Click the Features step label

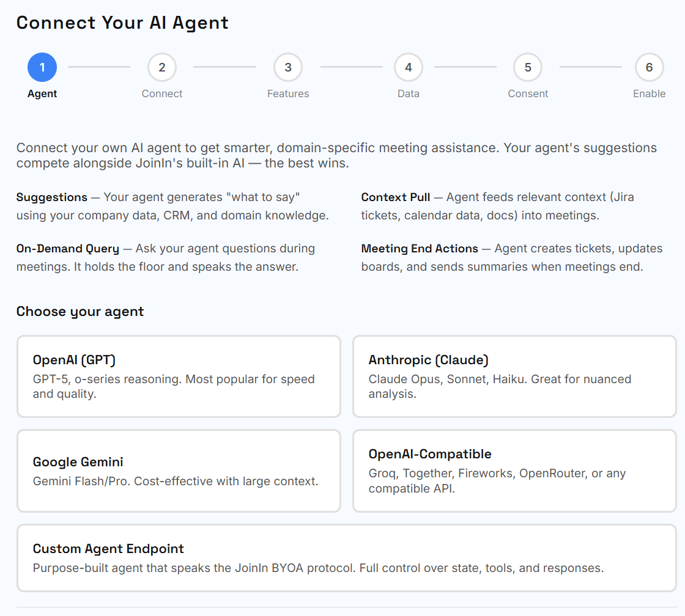[288, 94]
